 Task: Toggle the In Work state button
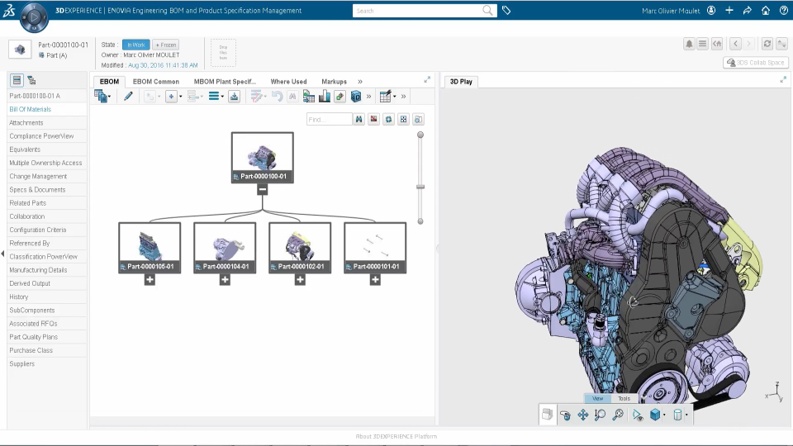(136, 44)
